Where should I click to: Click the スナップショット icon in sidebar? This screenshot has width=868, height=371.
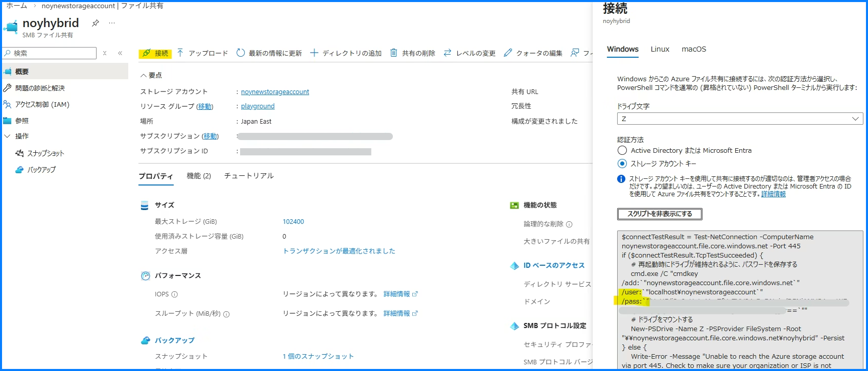[19, 153]
